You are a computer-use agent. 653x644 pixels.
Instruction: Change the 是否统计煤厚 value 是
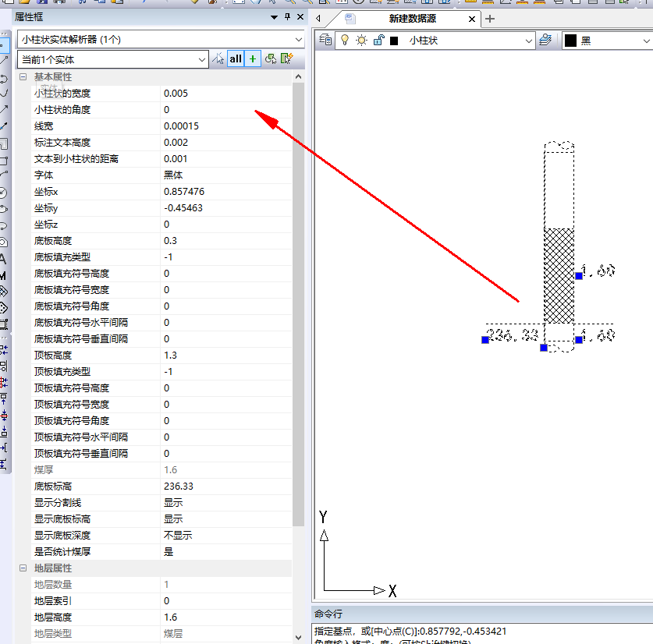226,551
